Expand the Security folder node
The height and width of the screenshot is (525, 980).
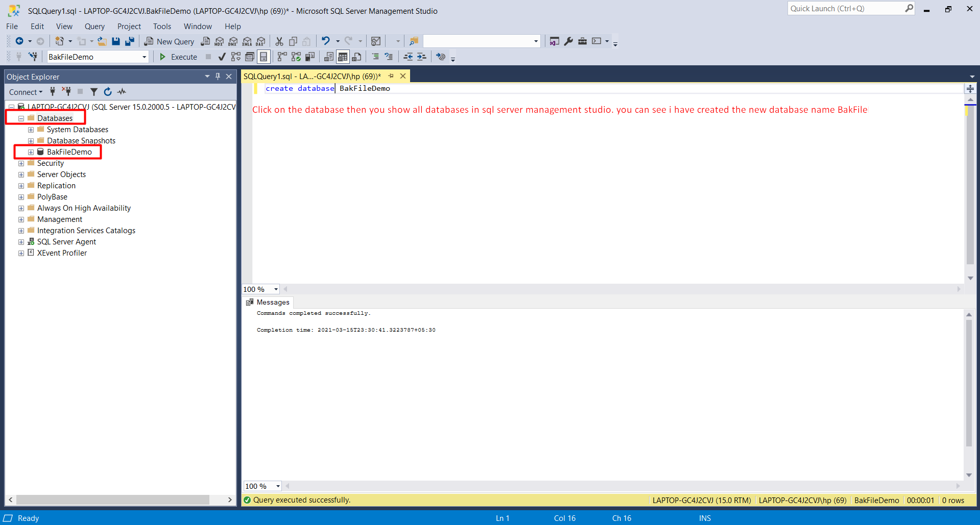21,163
